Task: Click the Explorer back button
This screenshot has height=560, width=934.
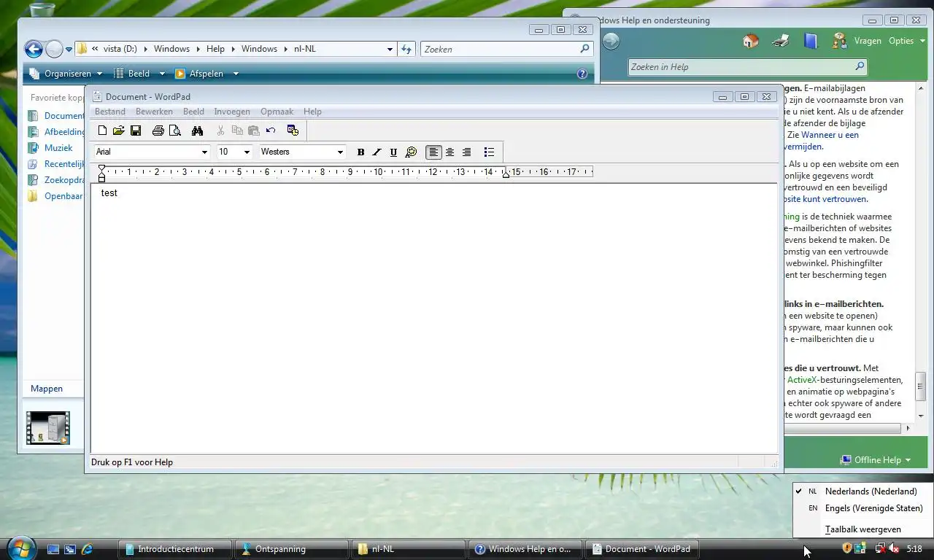Action: click(34, 49)
